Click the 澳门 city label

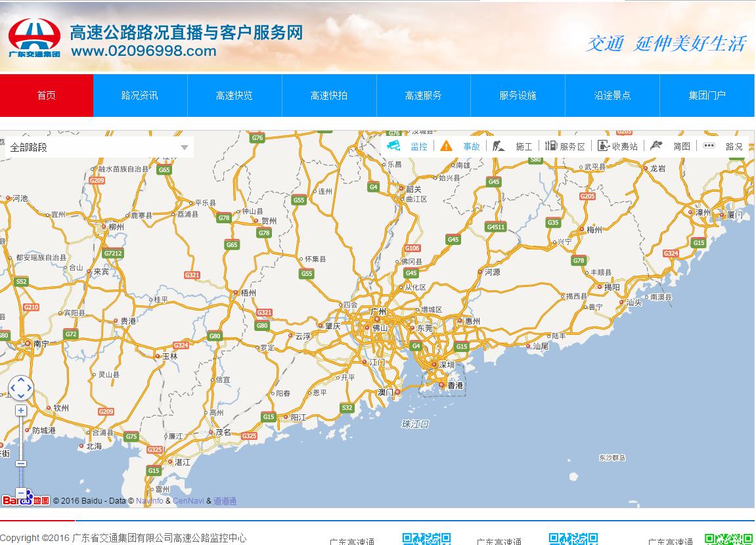coord(386,392)
